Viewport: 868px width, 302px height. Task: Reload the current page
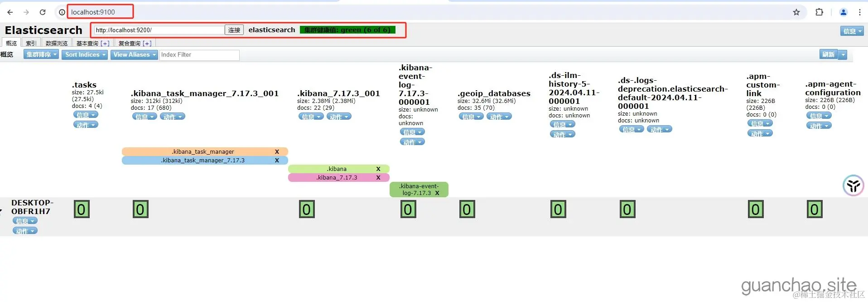43,12
